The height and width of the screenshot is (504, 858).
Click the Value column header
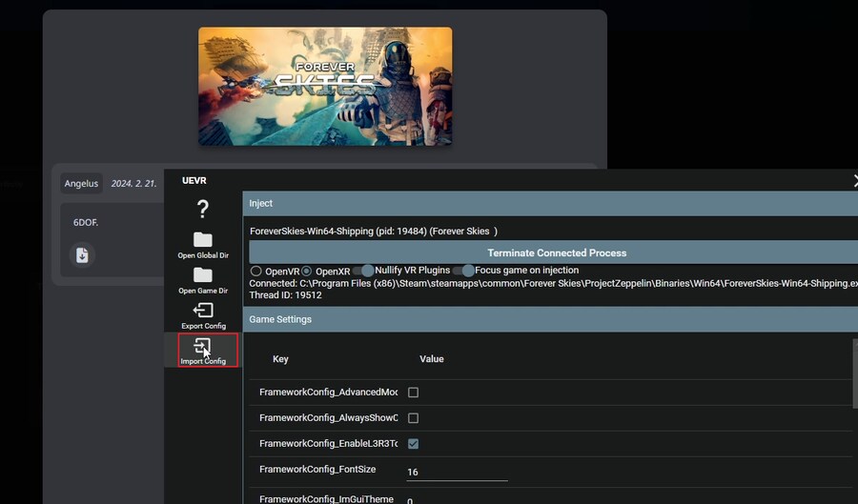(431, 359)
